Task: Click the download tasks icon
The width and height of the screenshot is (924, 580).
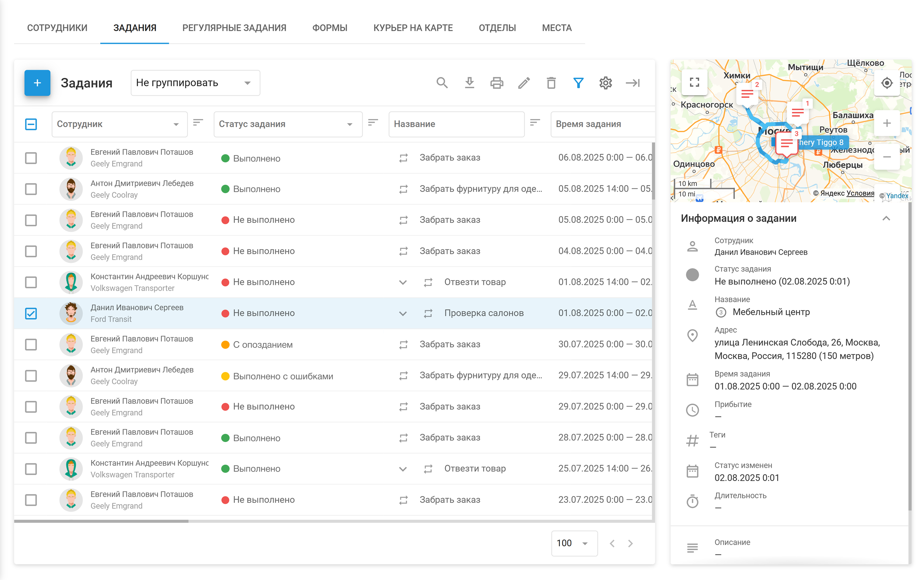Action: tap(469, 83)
